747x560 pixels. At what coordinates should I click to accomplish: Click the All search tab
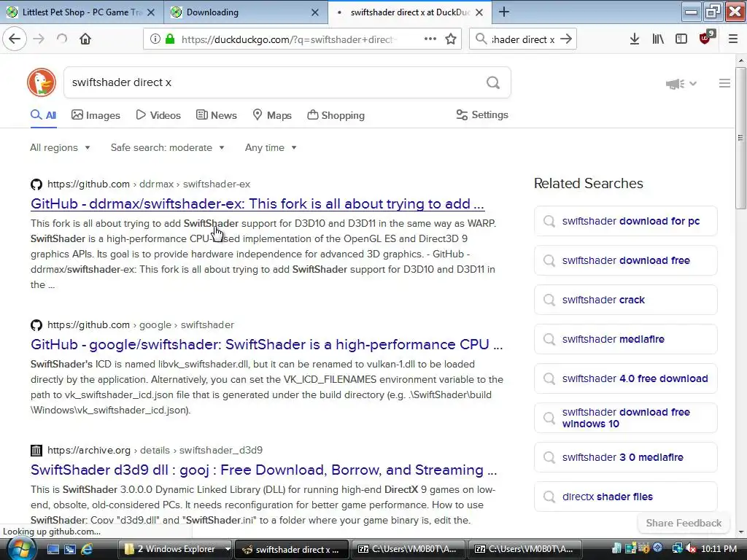coord(43,115)
